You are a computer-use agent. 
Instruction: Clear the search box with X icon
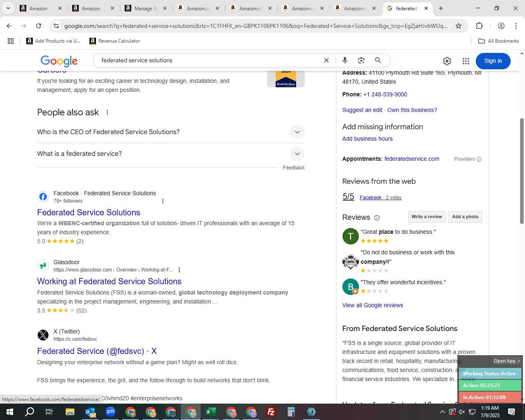click(326, 60)
